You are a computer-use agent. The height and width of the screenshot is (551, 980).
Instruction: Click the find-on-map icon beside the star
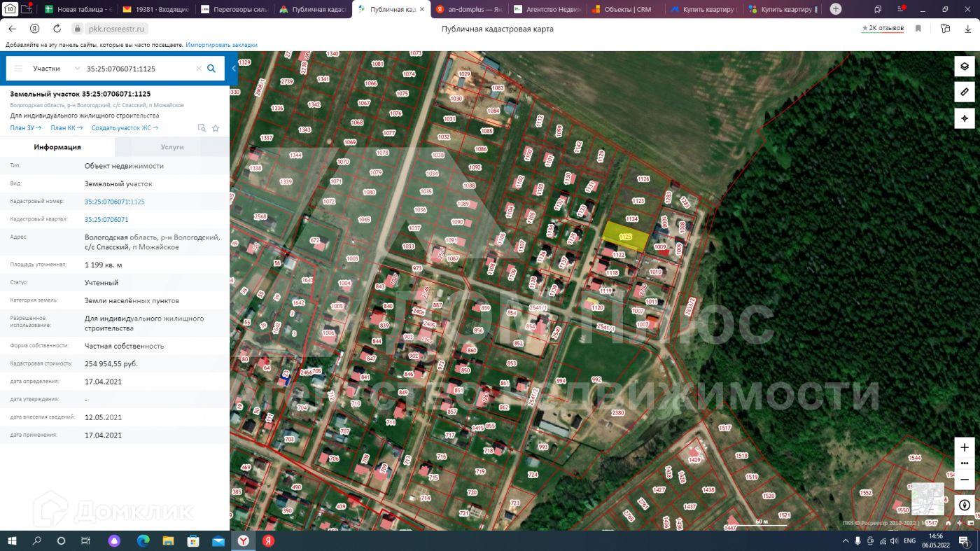(202, 128)
